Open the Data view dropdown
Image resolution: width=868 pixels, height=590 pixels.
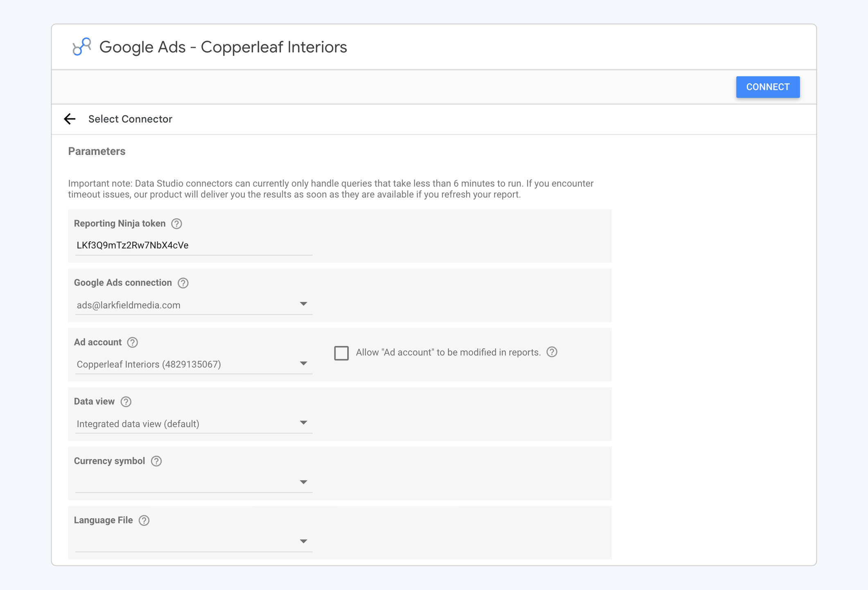[x=194, y=424]
